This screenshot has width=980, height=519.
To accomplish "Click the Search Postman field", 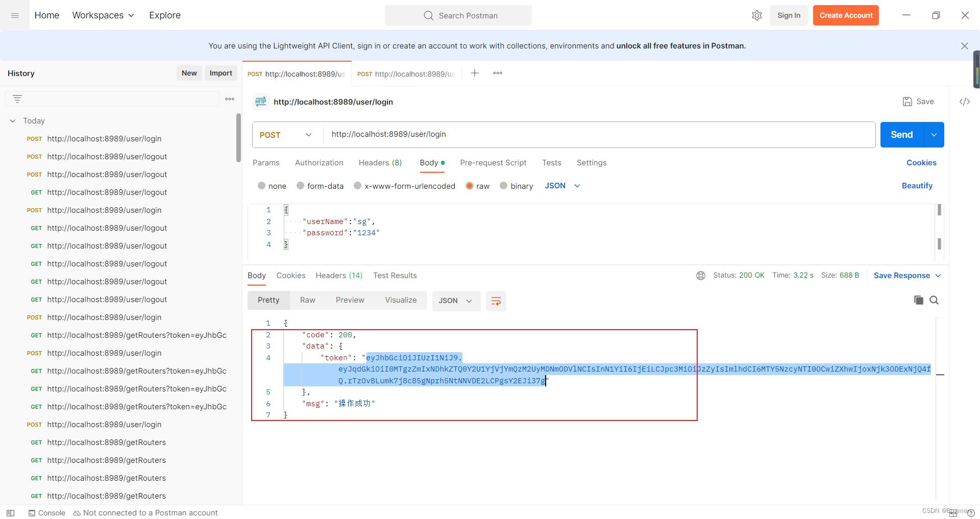I will tap(458, 15).
